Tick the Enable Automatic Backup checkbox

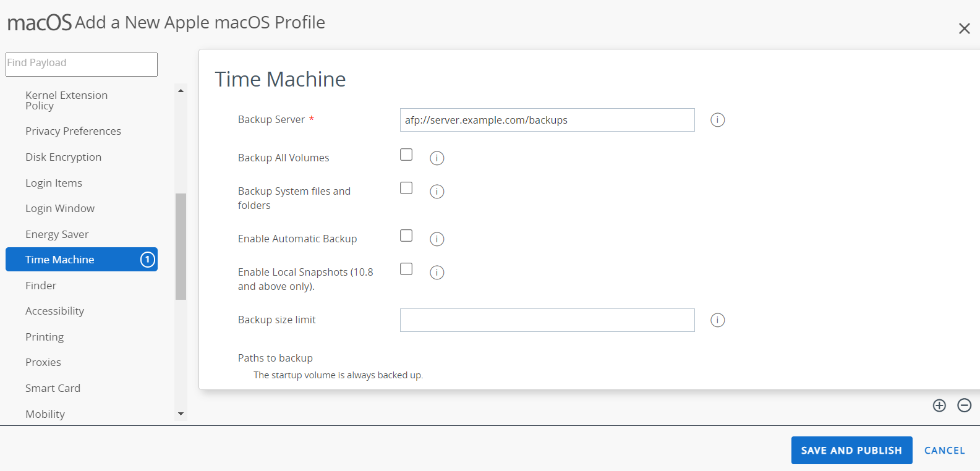point(406,235)
